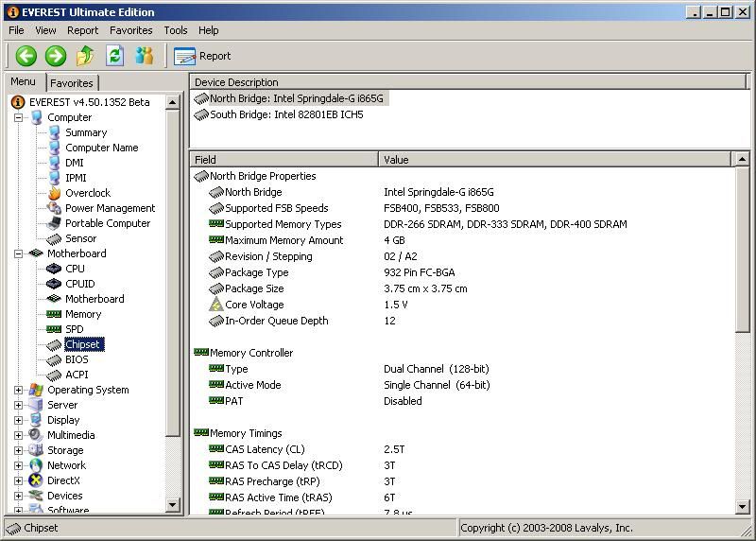The width and height of the screenshot is (756, 541).
Task: Open the File menu
Action: click(x=16, y=30)
